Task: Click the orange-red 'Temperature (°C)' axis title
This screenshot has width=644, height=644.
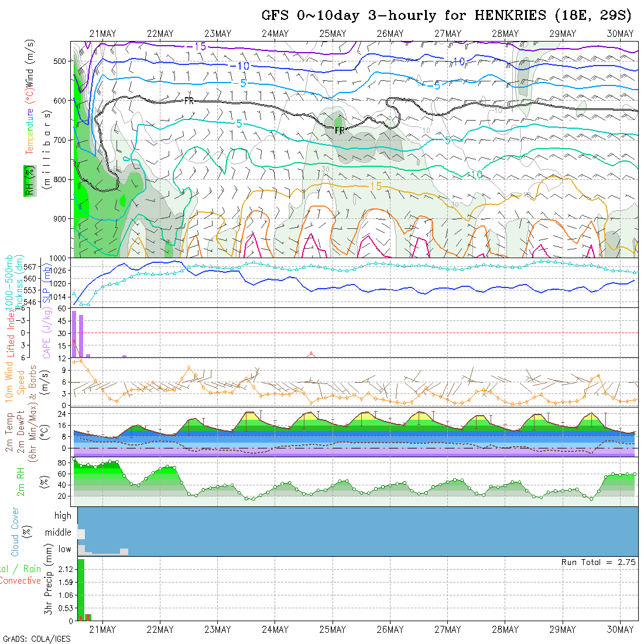Action: pos(30,122)
